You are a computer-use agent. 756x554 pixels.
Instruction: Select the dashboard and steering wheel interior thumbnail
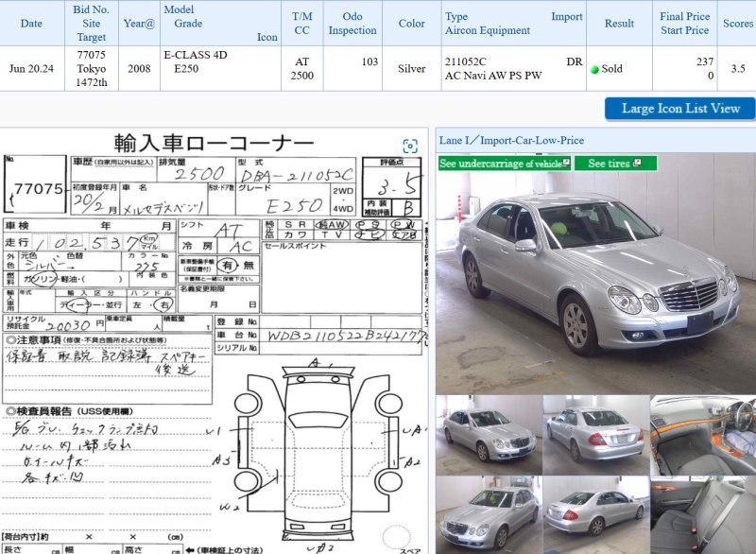pos(703,435)
